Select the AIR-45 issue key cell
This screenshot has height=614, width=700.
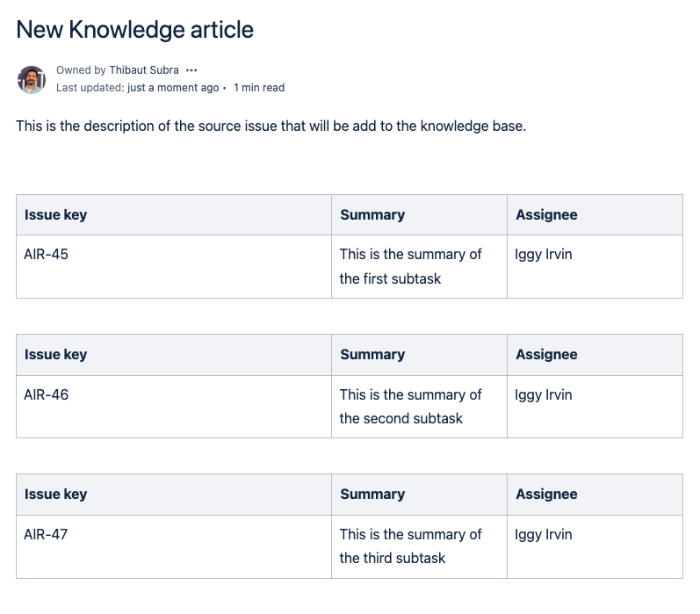coord(47,255)
